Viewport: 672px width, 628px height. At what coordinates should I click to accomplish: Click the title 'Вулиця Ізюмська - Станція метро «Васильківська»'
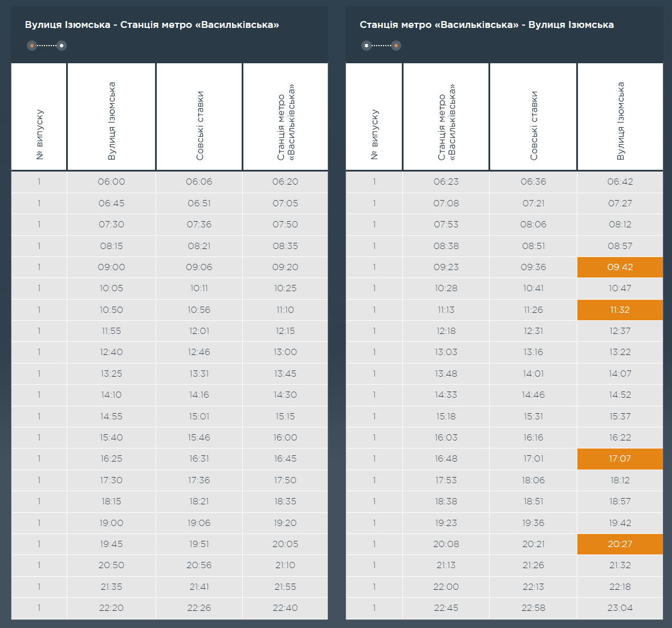pyautogui.click(x=152, y=25)
